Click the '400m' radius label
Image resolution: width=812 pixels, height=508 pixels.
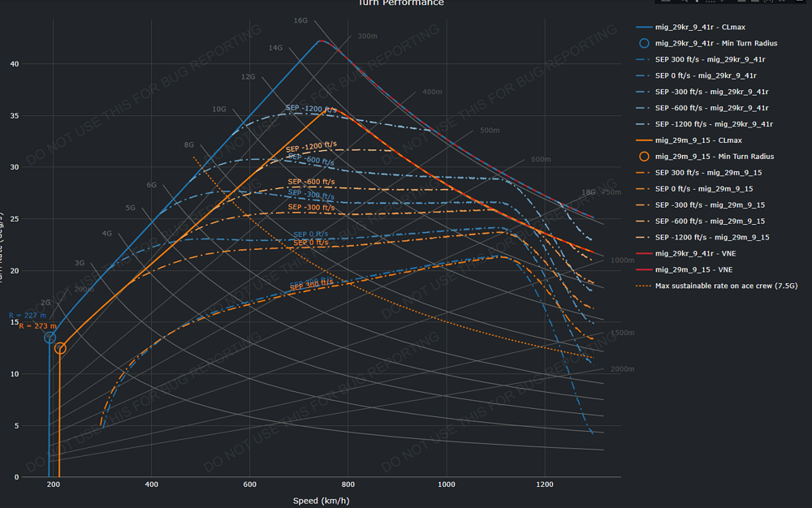pyautogui.click(x=433, y=92)
